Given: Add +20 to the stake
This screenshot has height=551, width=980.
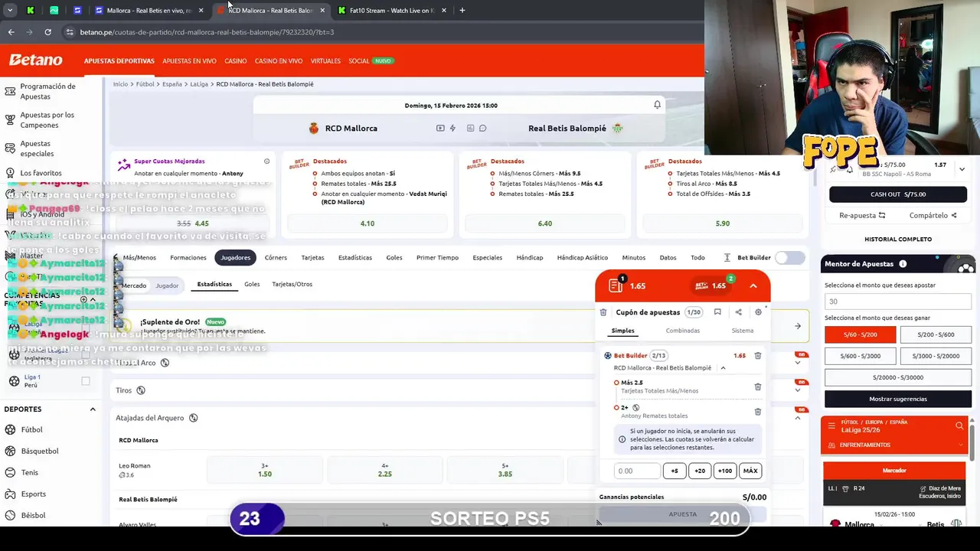Looking at the screenshot, I should point(700,471).
